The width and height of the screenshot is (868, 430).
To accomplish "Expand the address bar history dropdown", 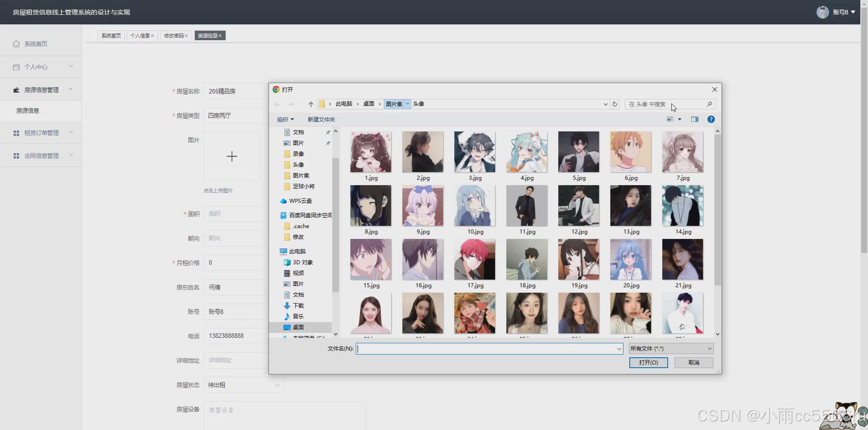I will [606, 104].
